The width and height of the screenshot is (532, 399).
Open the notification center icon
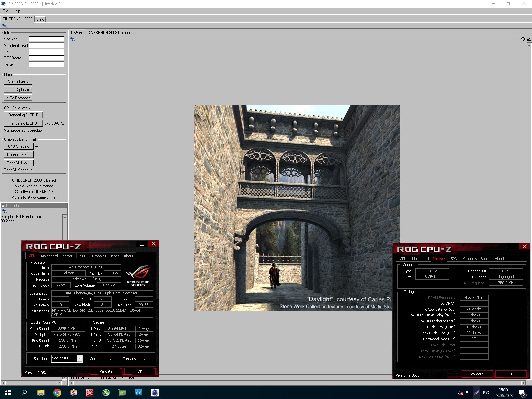coord(522,393)
